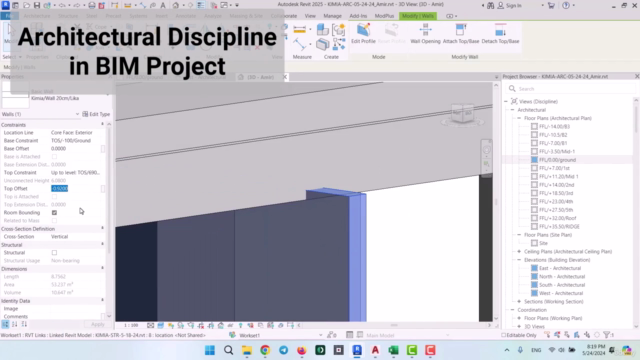
Task: Open the Visual Style control
Action: (x=161, y=325)
